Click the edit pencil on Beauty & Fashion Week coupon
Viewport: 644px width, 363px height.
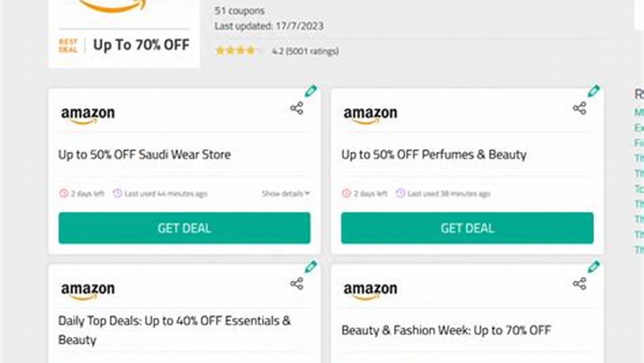point(594,267)
